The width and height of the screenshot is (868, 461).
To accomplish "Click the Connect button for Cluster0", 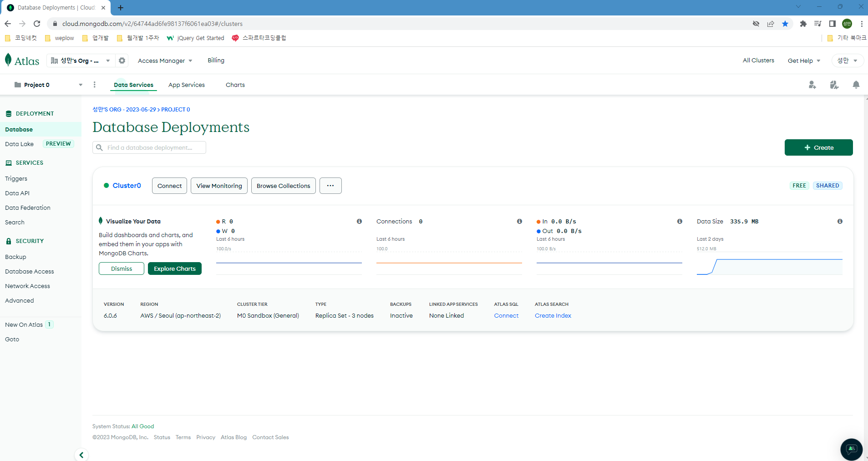I will (x=169, y=186).
